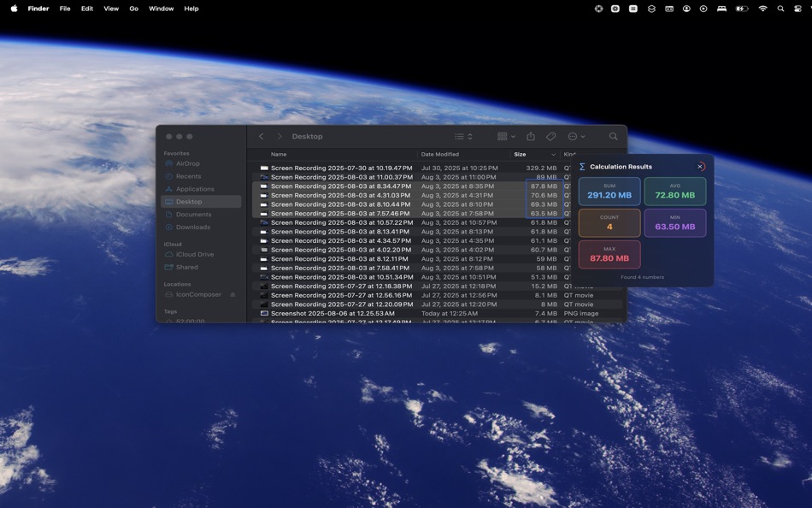Open the Edit menu
This screenshot has width=812, height=508.
[x=87, y=9]
